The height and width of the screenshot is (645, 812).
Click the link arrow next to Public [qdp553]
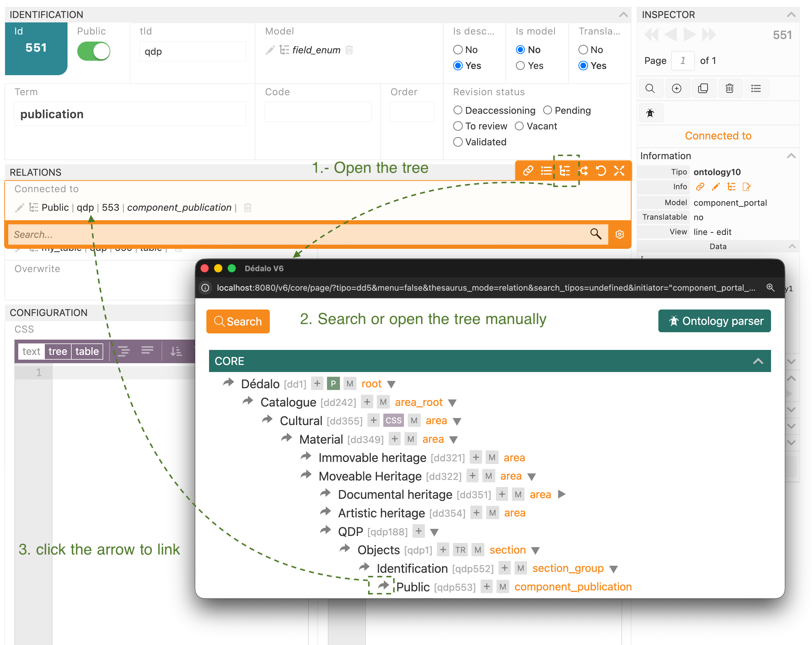pyautogui.click(x=383, y=585)
